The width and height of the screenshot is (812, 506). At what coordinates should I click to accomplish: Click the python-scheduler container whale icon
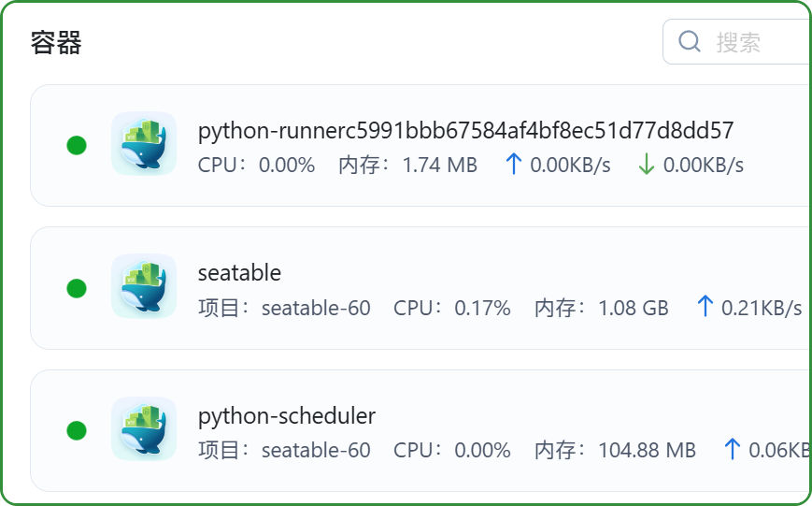tap(143, 429)
